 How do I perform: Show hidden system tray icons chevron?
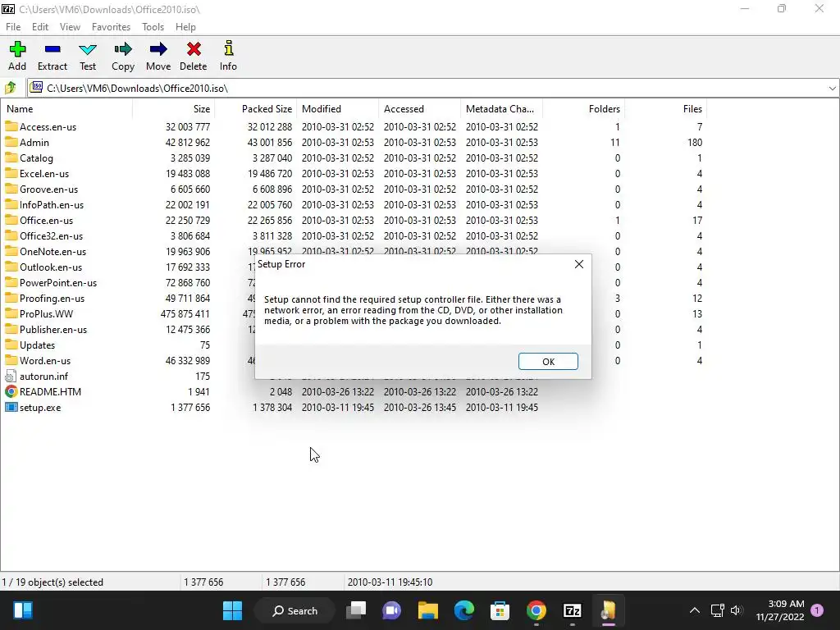pyautogui.click(x=694, y=610)
